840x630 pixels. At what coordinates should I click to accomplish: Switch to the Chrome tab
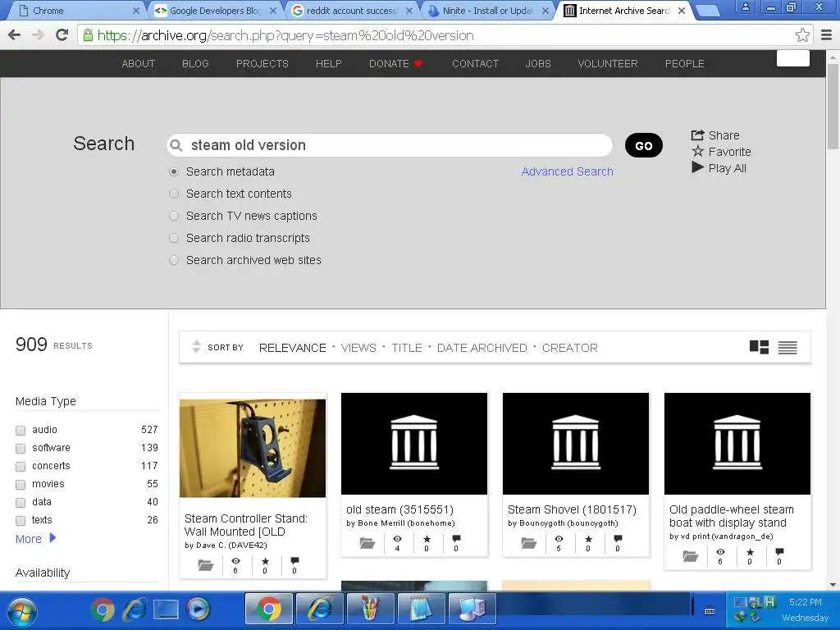click(x=78, y=10)
